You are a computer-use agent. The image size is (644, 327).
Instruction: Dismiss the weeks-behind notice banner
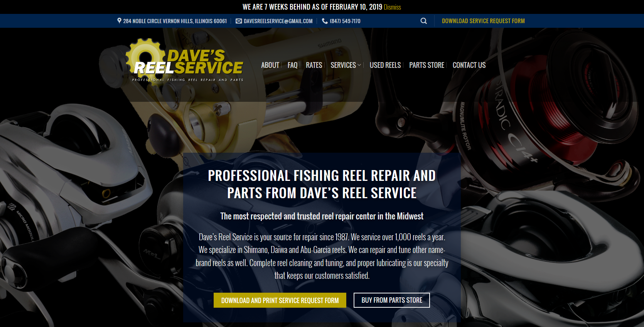click(x=392, y=7)
